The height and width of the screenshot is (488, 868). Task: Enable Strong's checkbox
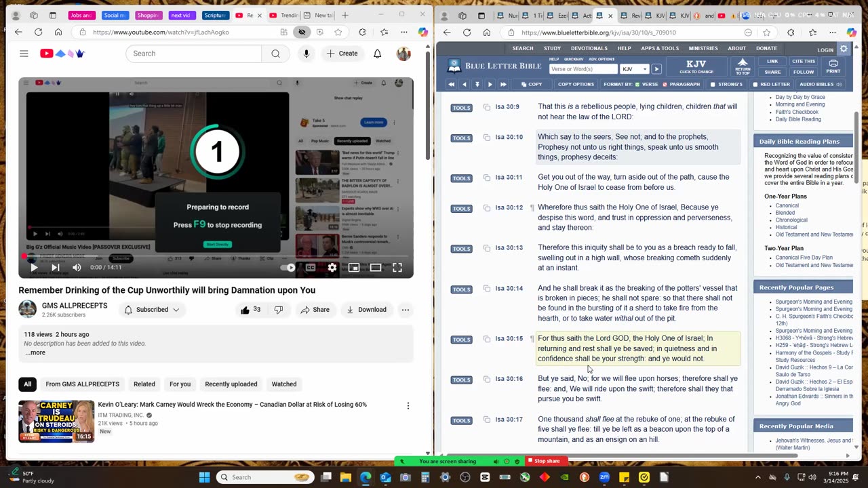tap(713, 85)
